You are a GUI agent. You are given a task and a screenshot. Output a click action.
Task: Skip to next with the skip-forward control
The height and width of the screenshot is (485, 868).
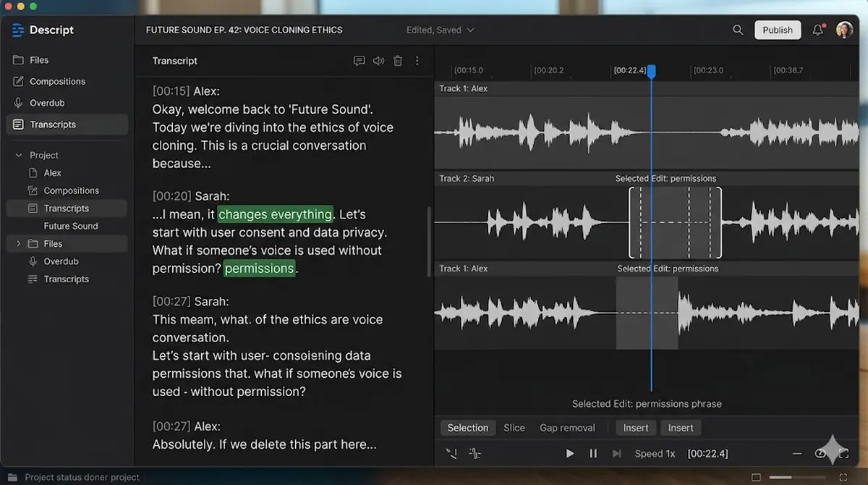616,454
